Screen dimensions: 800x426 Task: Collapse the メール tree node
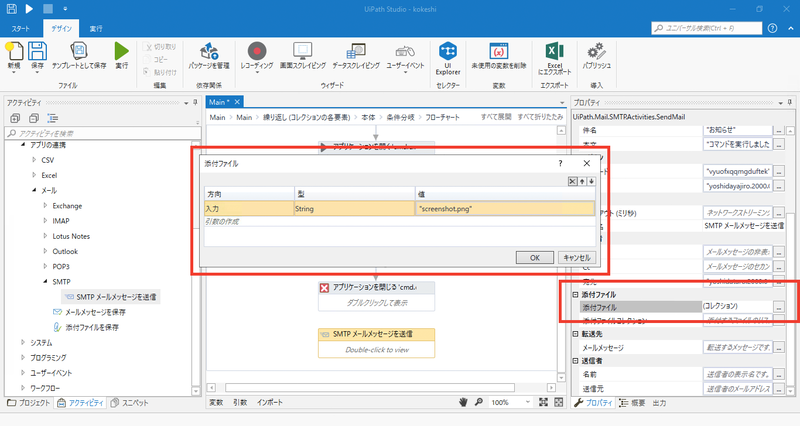tap(34, 190)
